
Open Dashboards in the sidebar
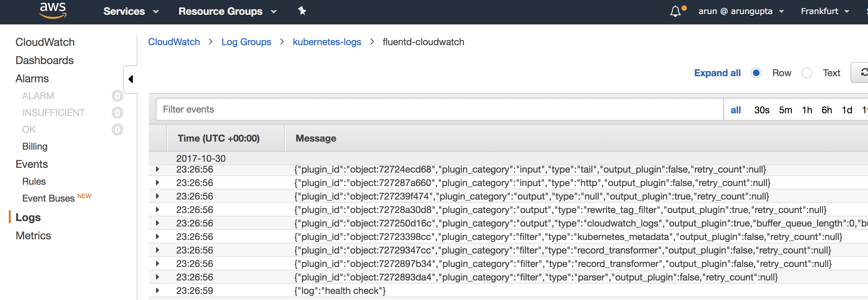click(44, 60)
